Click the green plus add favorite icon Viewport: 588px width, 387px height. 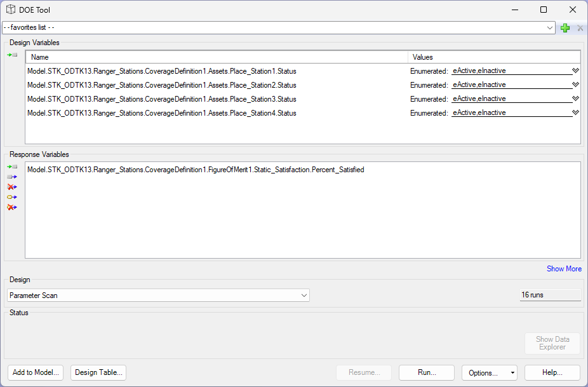tap(565, 28)
